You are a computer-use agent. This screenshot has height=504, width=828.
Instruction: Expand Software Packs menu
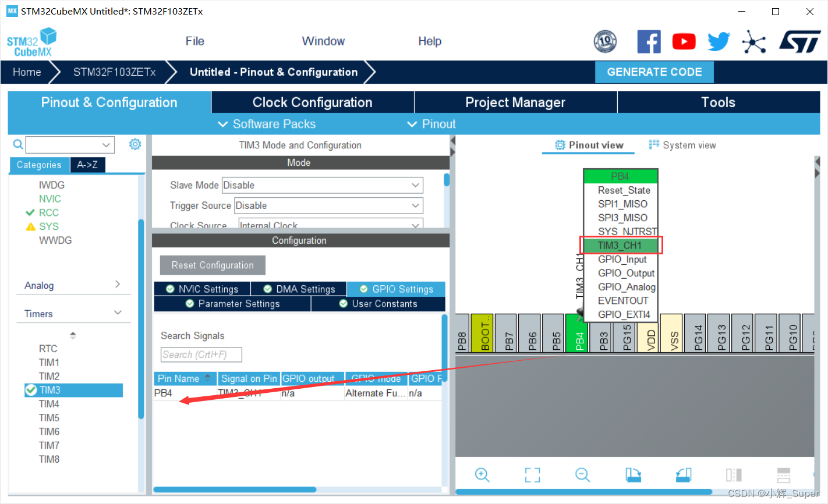[266, 124]
